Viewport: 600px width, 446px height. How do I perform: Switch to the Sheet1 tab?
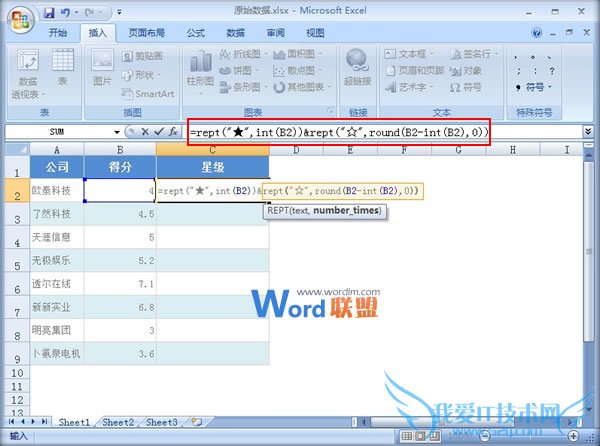pyautogui.click(x=74, y=422)
